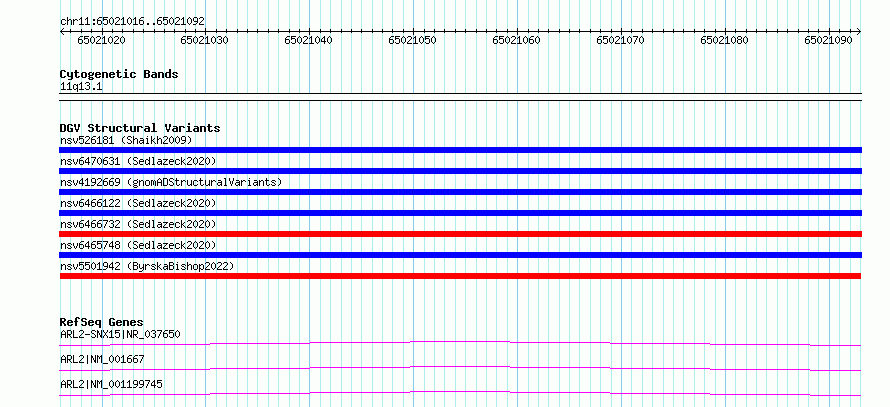The height and width of the screenshot is (407, 890).
Task: Click the red bar under nsv6466732
Action: (460, 234)
